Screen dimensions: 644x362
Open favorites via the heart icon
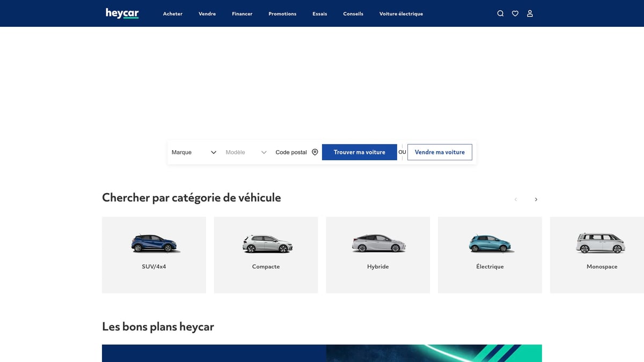tap(515, 13)
